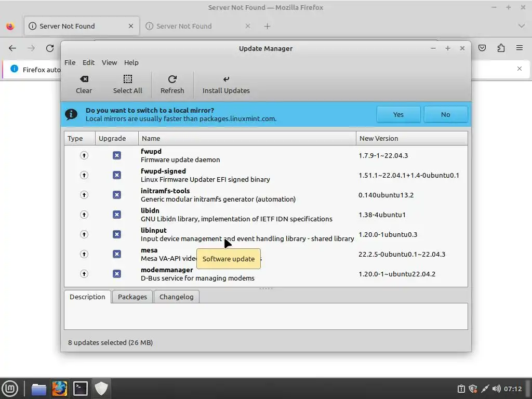Click the initramfs-tools package name
Viewport: 532px width, 399px height.
click(x=165, y=191)
